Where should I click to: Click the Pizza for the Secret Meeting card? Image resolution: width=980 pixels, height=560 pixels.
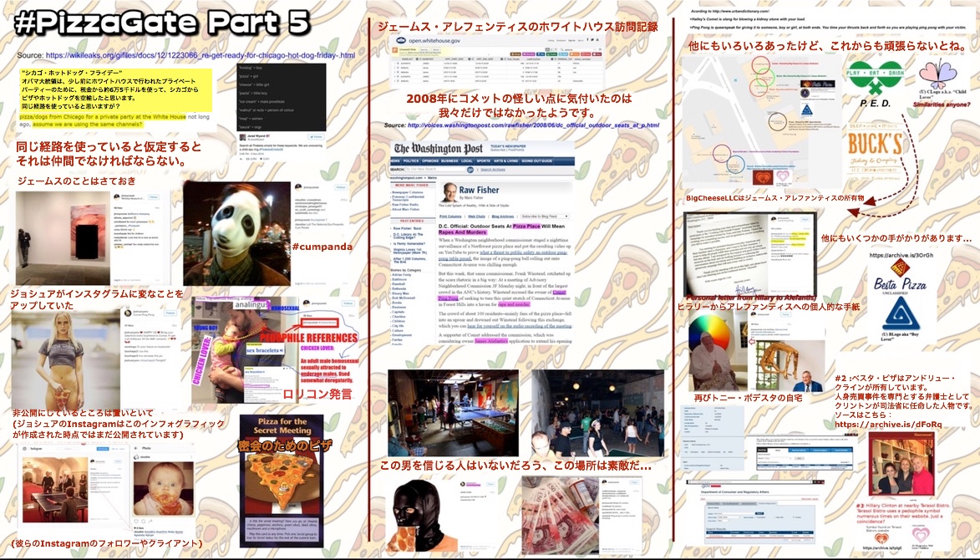tap(282, 481)
